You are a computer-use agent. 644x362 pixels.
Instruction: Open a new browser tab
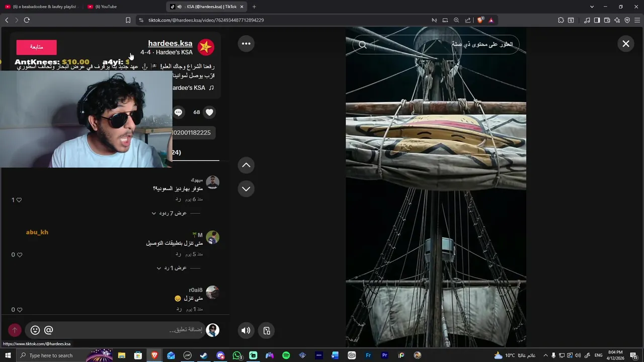tap(254, 7)
